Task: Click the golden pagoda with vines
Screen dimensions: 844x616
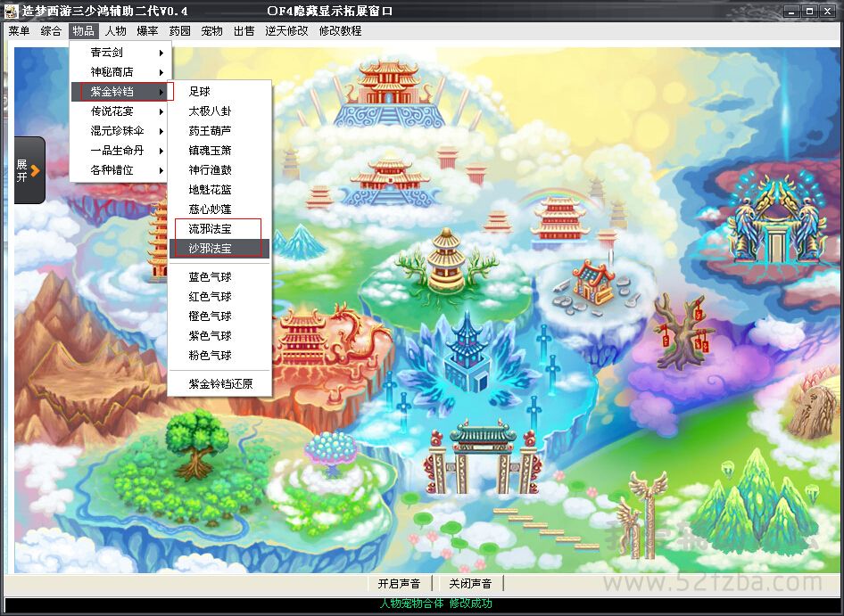Action: [446, 261]
